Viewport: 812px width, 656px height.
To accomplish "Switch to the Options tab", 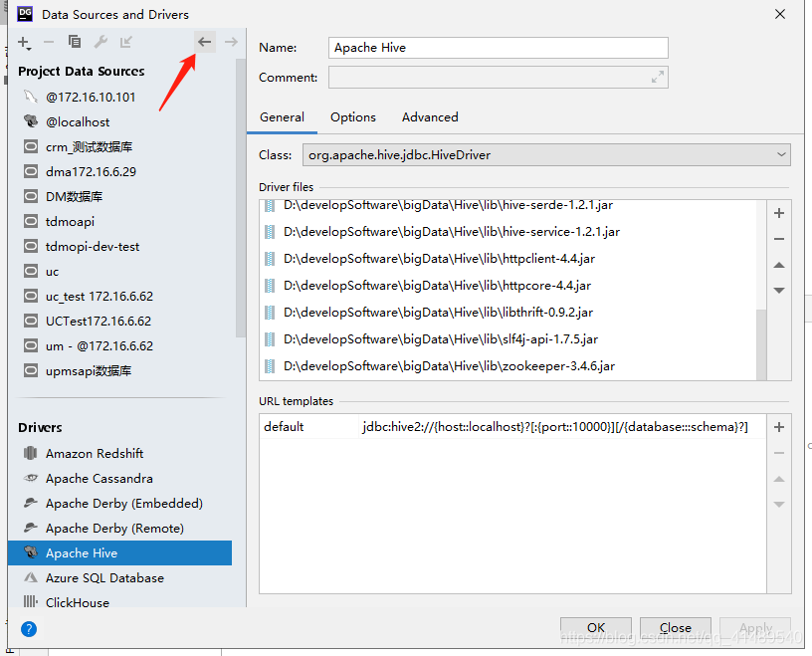I will point(353,117).
